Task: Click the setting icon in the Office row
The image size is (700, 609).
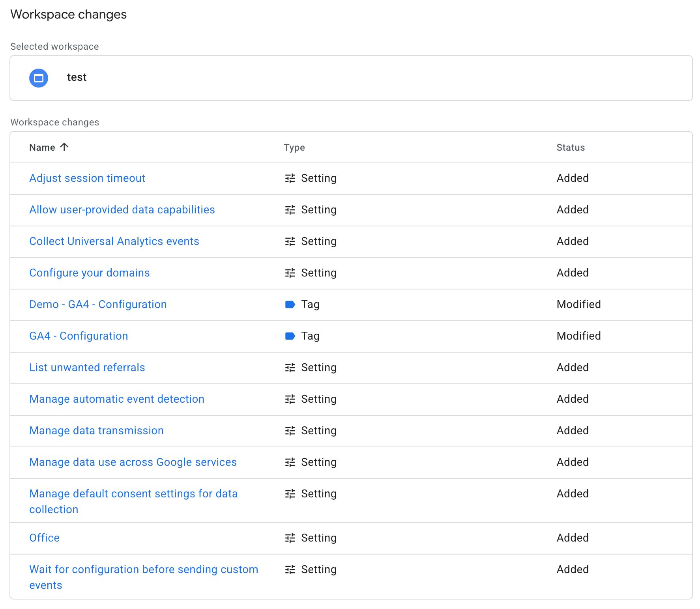Action: [x=290, y=538]
